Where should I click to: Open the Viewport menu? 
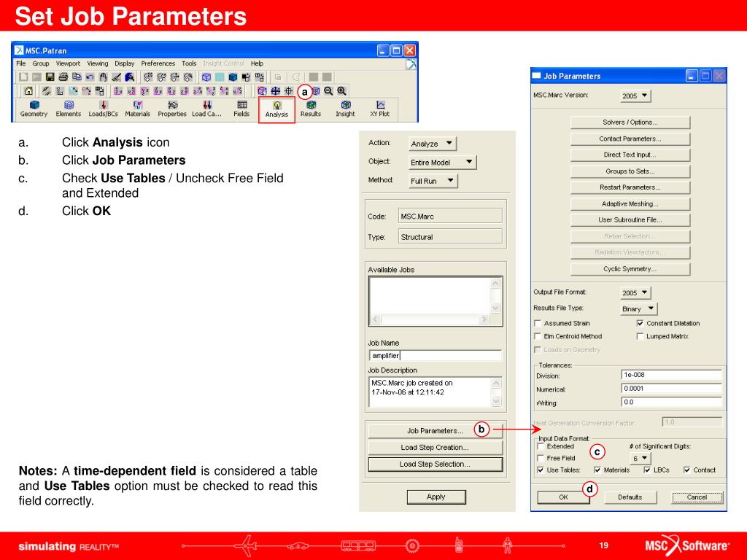tap(68, 63)
